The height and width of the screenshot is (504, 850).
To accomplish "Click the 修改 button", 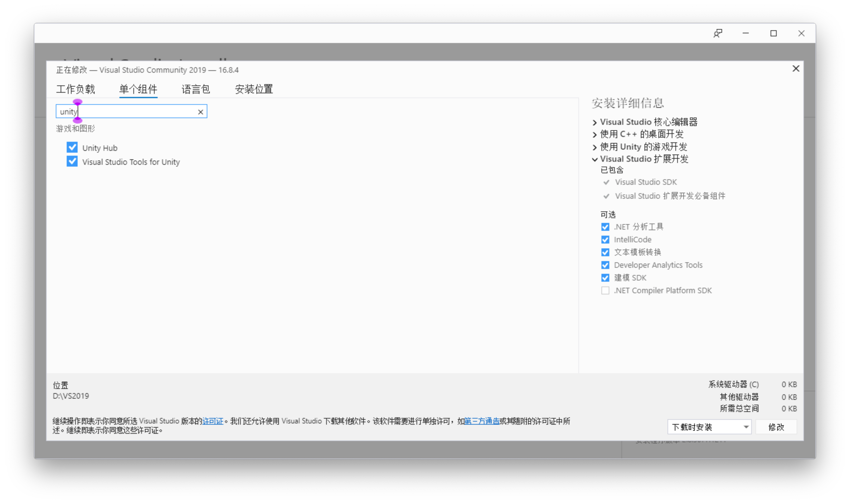I will coord(776,427).
